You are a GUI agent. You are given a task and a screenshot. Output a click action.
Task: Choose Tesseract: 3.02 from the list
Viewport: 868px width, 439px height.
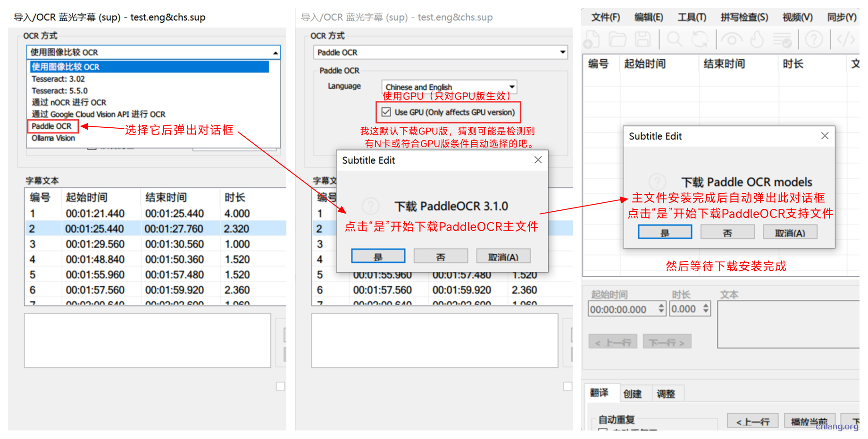(58, 79)
